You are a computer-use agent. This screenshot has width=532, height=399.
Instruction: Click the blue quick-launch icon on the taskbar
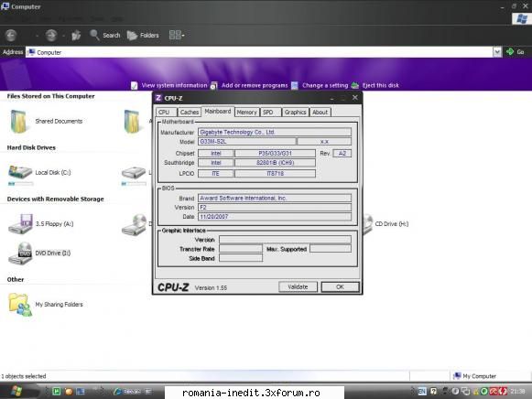click(81, 391)
